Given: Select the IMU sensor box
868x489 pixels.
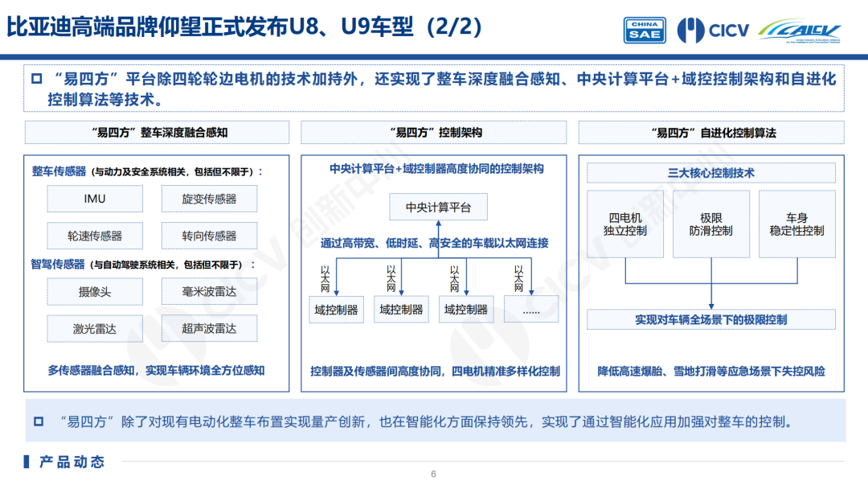Looking at the screenshot, I should tap(95, 199).
